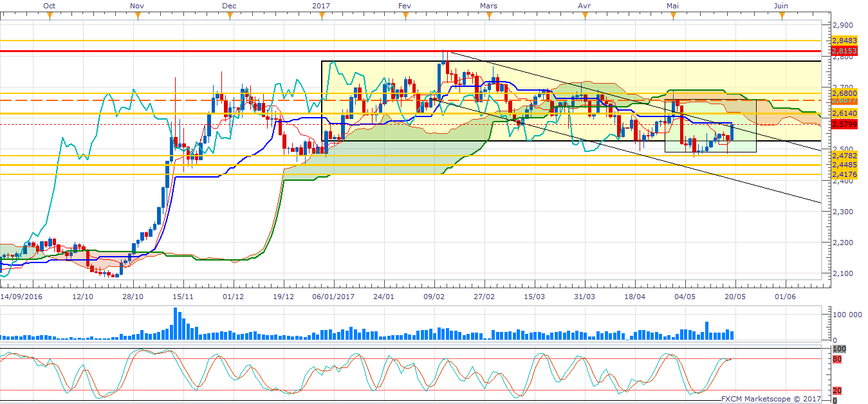Click the orange marker under 2017
This screenshot has height=404, width=868.
(321, 16)
